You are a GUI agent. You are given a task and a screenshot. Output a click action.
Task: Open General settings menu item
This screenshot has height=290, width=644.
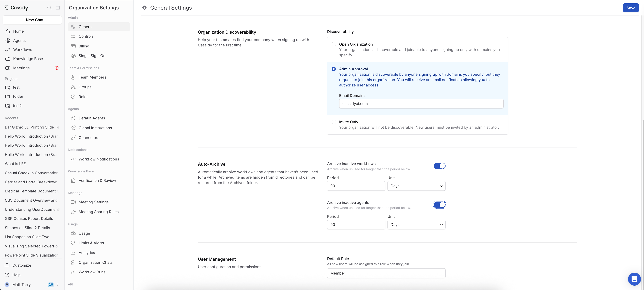coord(99,27)
